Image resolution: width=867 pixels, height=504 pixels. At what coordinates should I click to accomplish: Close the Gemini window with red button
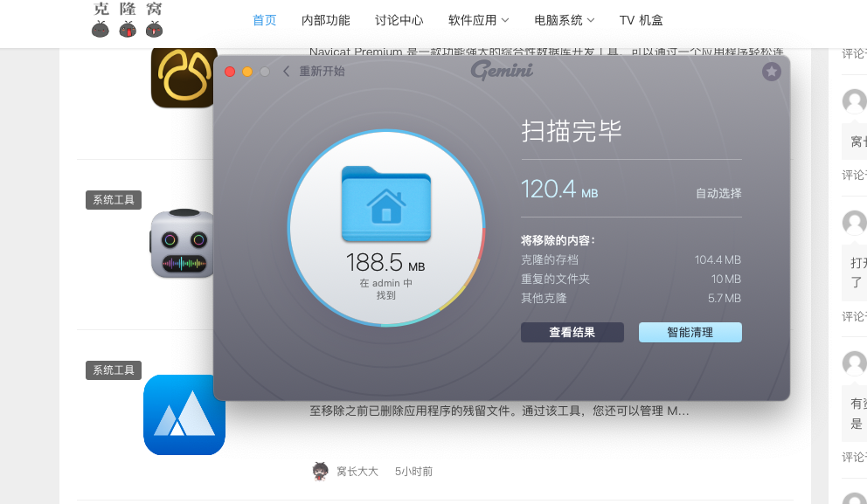pyautogui.click(x=230, y=72)
